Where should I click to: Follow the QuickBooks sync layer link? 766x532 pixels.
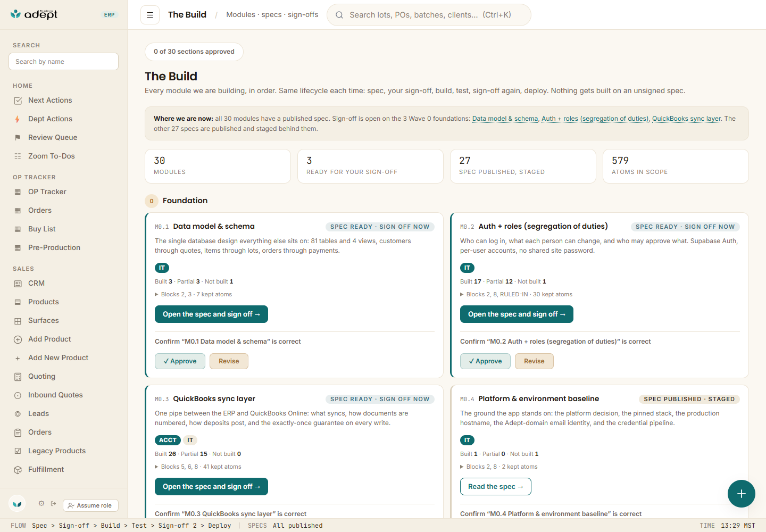point(686,119)
